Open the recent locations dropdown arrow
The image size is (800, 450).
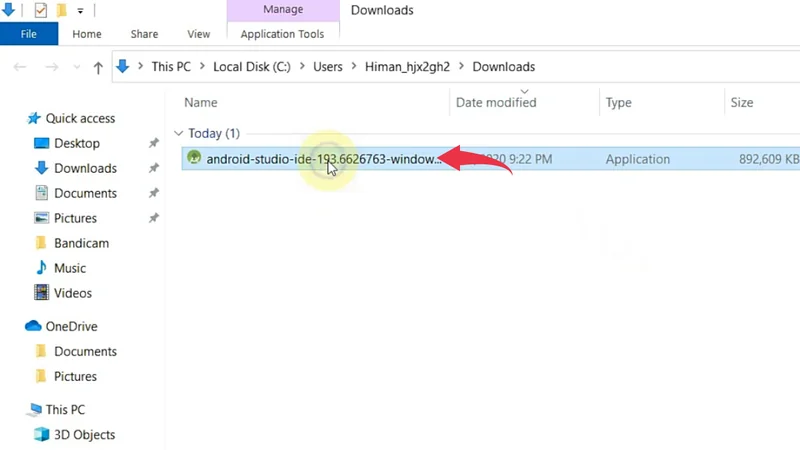pos(75,67)
